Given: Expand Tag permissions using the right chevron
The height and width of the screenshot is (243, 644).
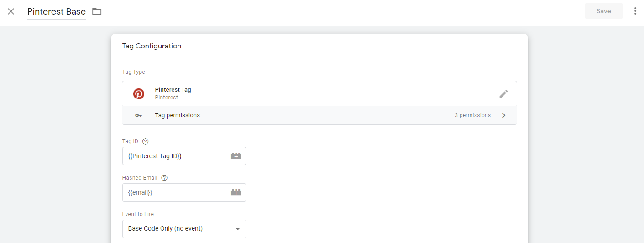Looking at the screenshot, I should 504,115.
